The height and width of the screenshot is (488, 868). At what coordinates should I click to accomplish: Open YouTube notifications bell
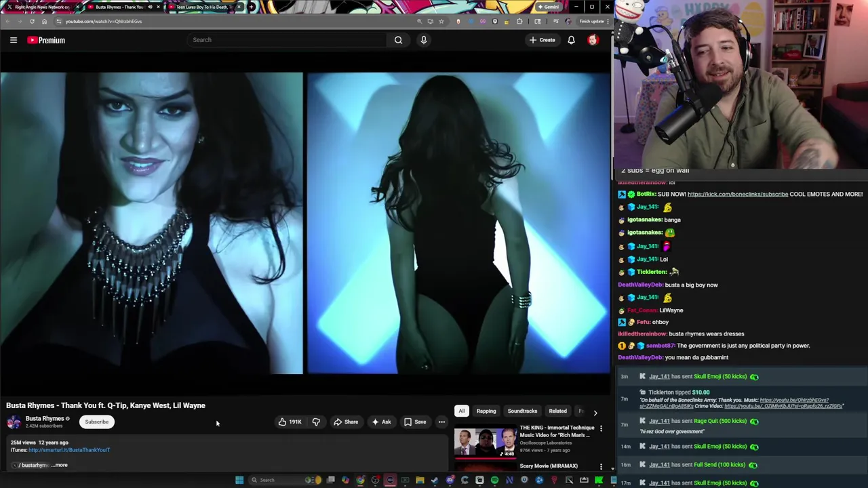(x=571, y=40)
